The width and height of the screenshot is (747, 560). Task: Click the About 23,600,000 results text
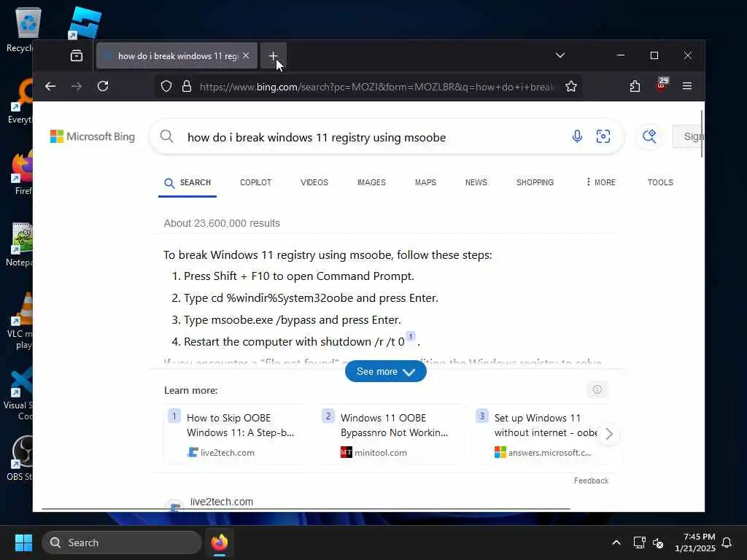click(222, 223)
